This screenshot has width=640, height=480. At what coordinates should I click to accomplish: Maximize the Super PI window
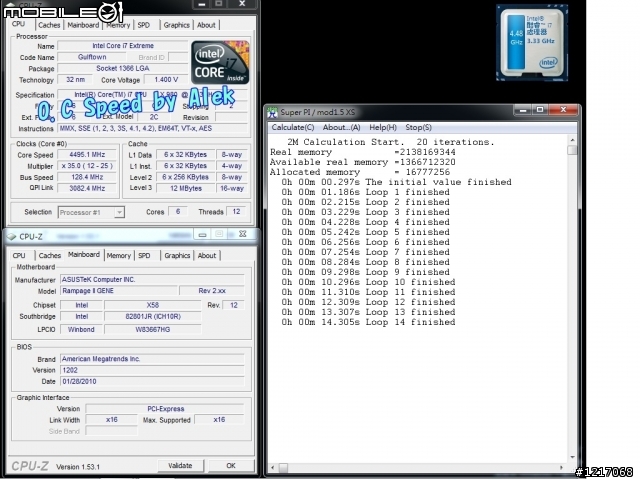pyautogui.click(x=540, y=110)
